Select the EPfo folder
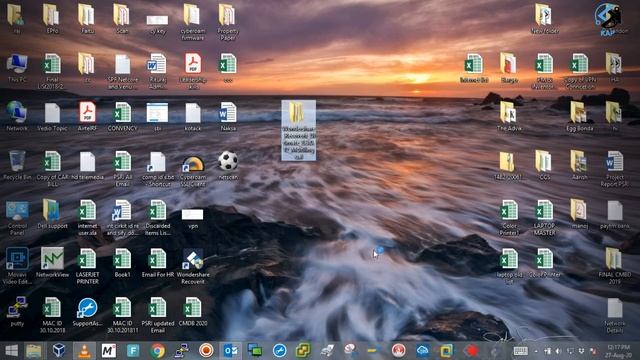 click(x=52, y=19)
